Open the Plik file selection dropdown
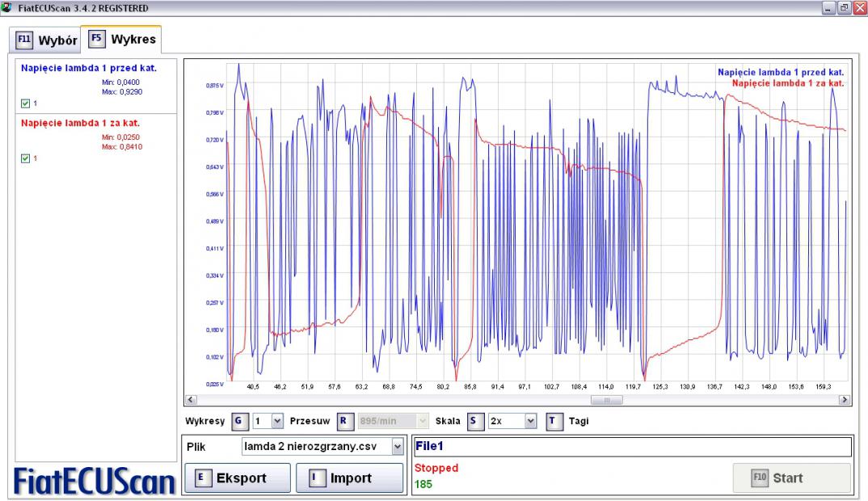 coord(396,446)
